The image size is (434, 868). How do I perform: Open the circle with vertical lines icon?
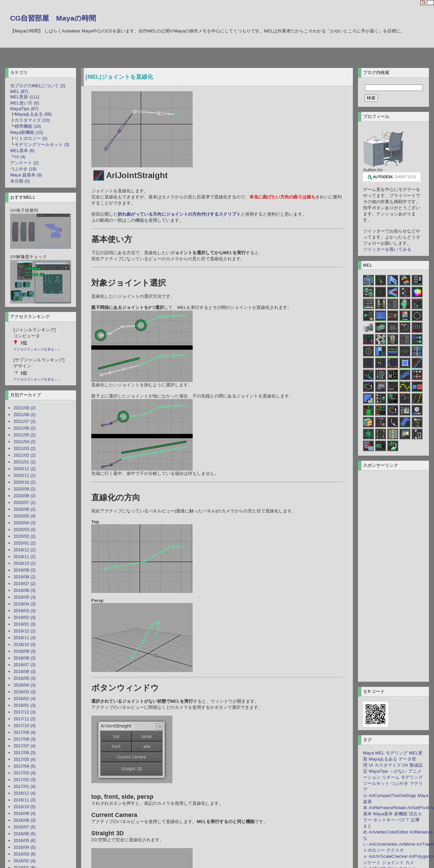click(x=368, y=351)
